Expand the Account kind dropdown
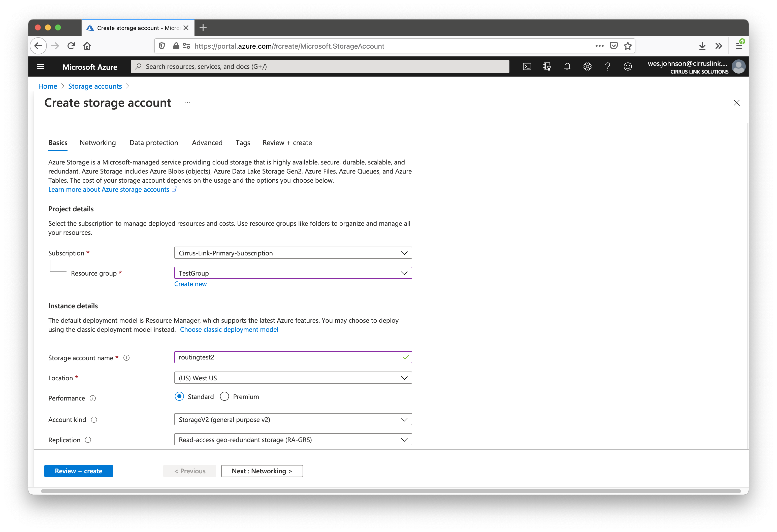777x532 pixels. pos(293,419)
